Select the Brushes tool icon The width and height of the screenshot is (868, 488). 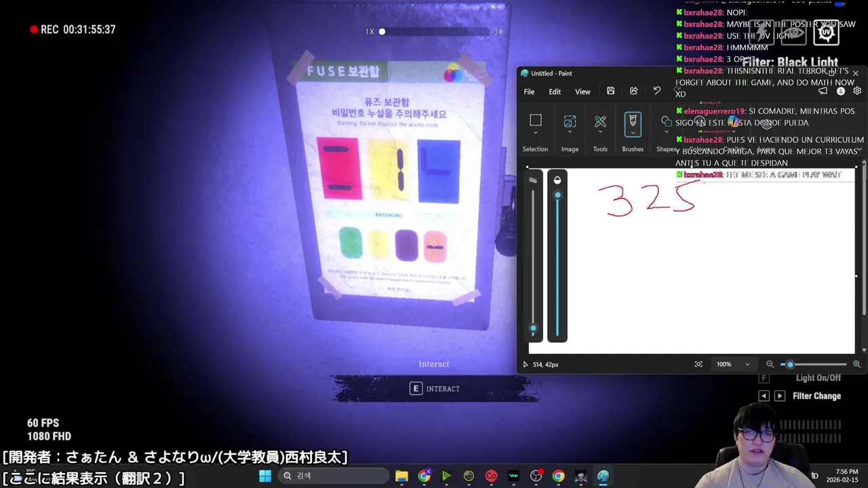tap(633, 121)
